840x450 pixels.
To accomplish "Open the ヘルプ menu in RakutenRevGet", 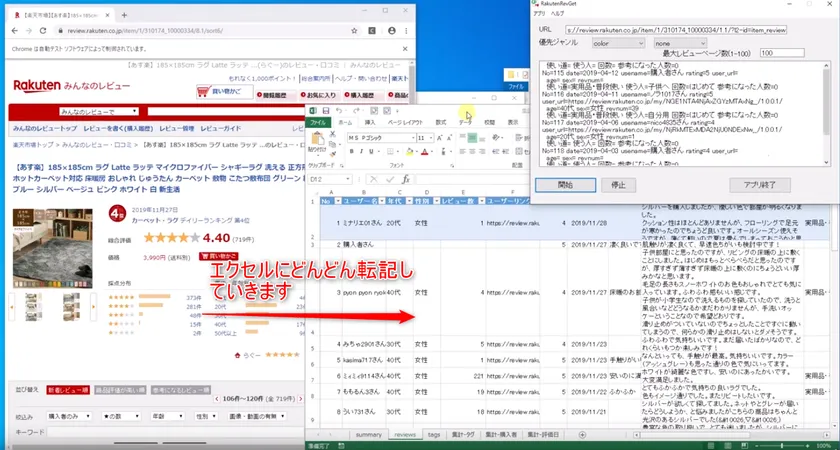I will [x=558, y=13].
